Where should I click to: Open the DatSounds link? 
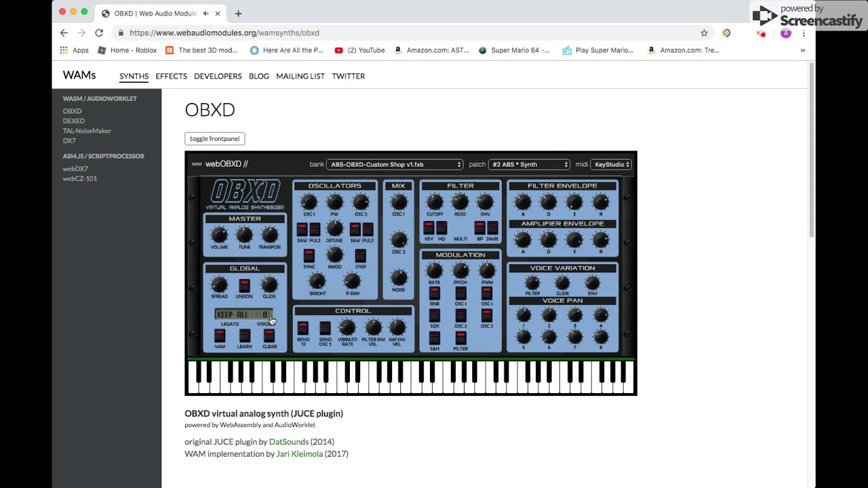pos(289,442)
